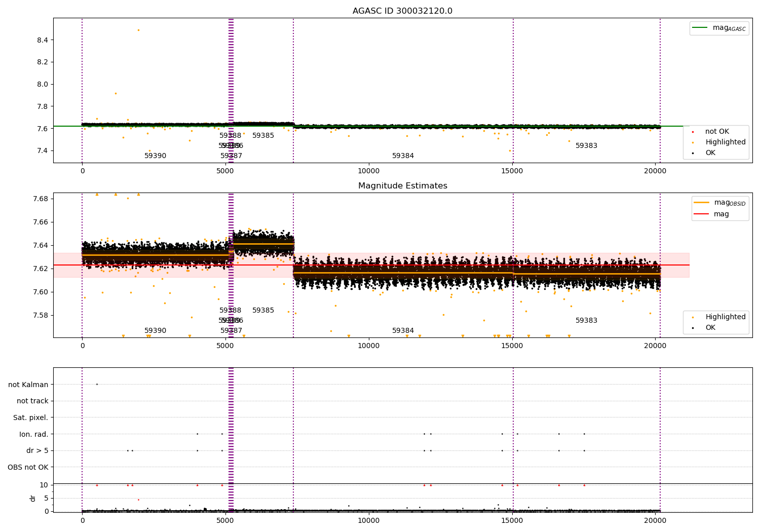Click the 7.8 y-axis tick label
The height and width of the screenshot is (532, 760).
point(43,106)
